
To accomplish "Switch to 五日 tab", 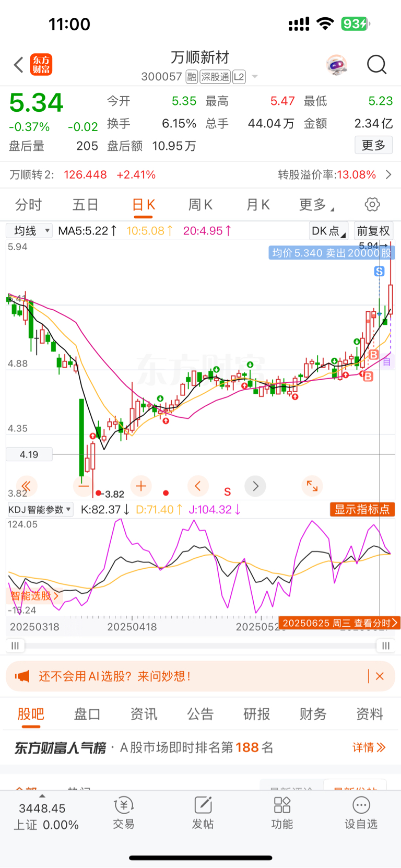I will (x=85, y=205).
